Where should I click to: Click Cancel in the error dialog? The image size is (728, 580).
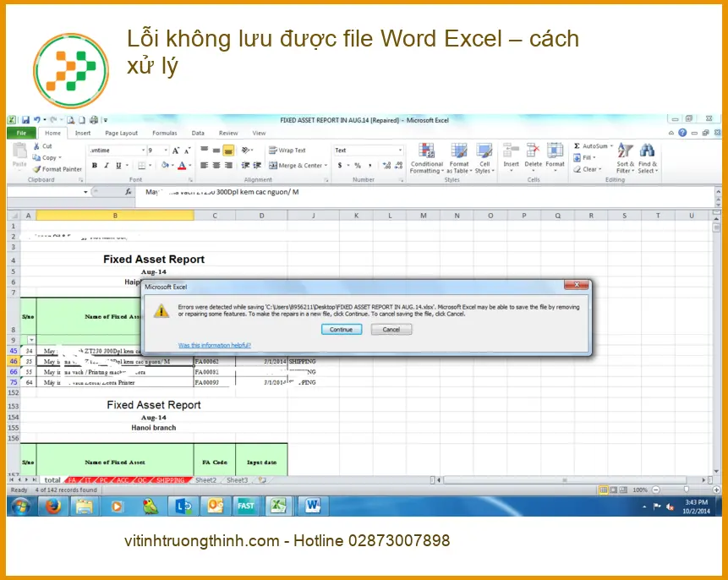point(391,330)
